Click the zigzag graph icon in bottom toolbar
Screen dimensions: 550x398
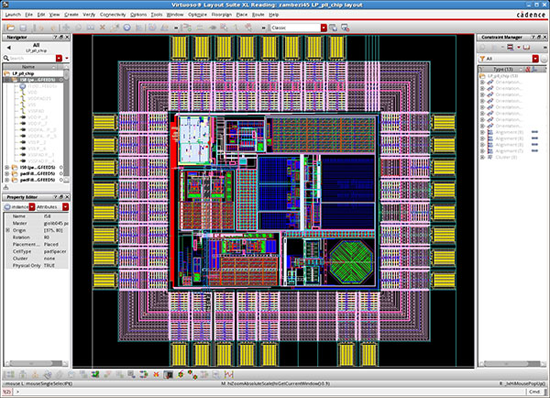point(229,375)
